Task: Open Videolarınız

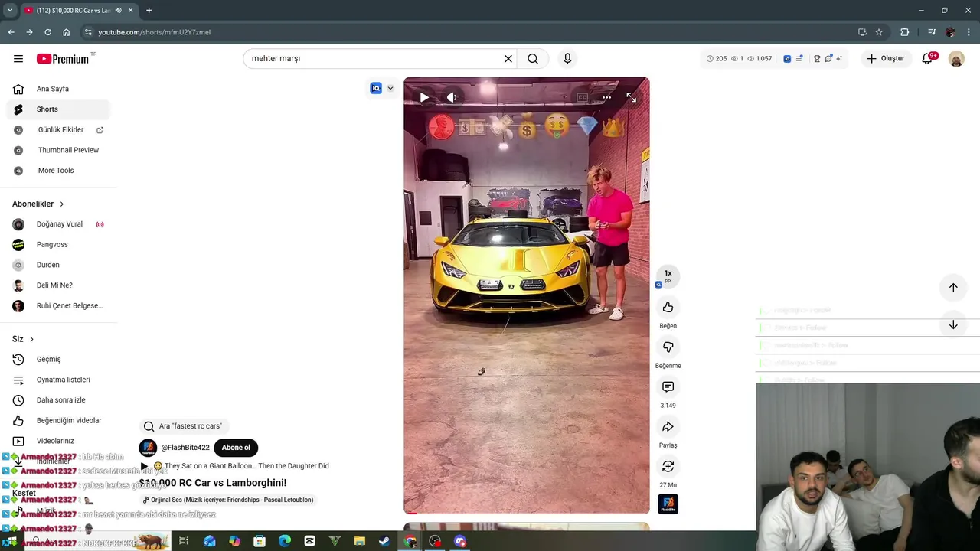Action: (58, 441)
